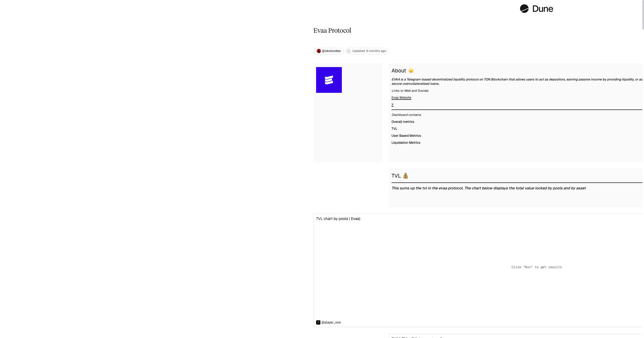Screen dimensions: 644x338
Task: Click the 'Liquidation Metrics' list entry
Action: coord(406,143)
